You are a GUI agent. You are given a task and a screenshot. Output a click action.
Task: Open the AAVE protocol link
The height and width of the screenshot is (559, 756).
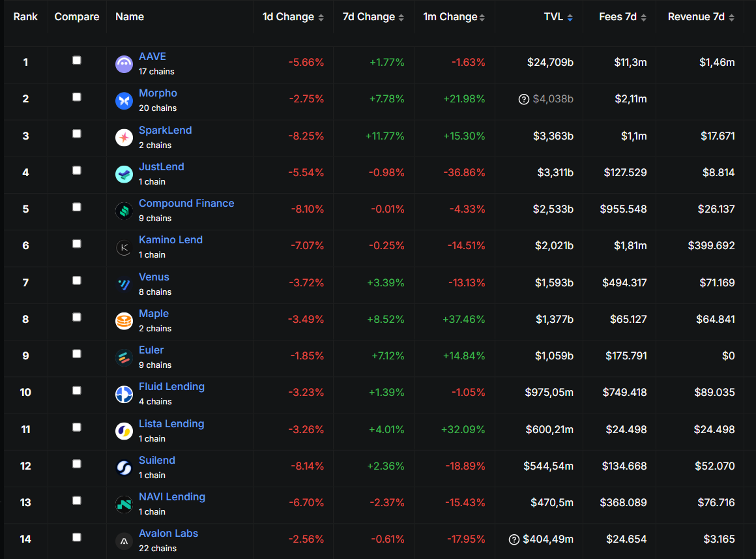[153, 57]
